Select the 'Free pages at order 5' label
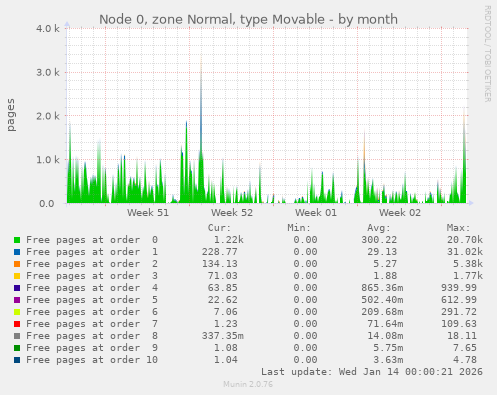 click(92, 300)
